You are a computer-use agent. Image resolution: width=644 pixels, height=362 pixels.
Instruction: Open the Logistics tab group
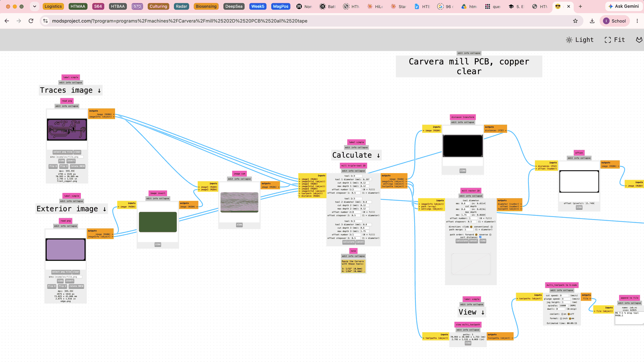(x=53, y=6)
